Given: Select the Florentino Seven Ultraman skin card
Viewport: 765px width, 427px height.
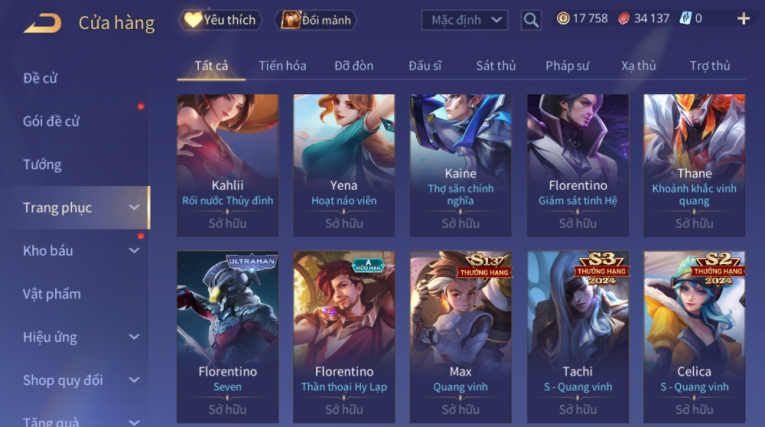Looking at the screenshot, I should point(227,337).
